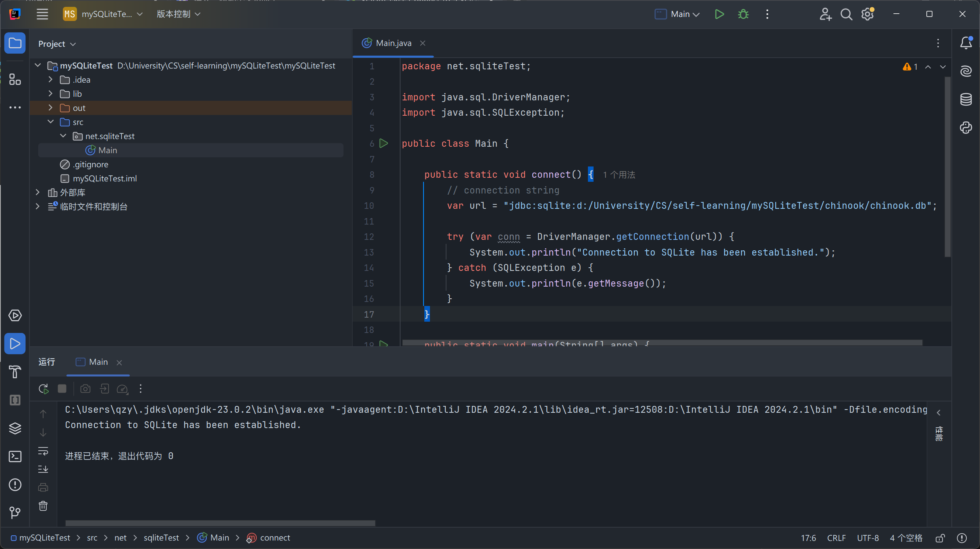Screen dimensions: 980x549
Task: Open the Git version control tool window
Action: 15,512
